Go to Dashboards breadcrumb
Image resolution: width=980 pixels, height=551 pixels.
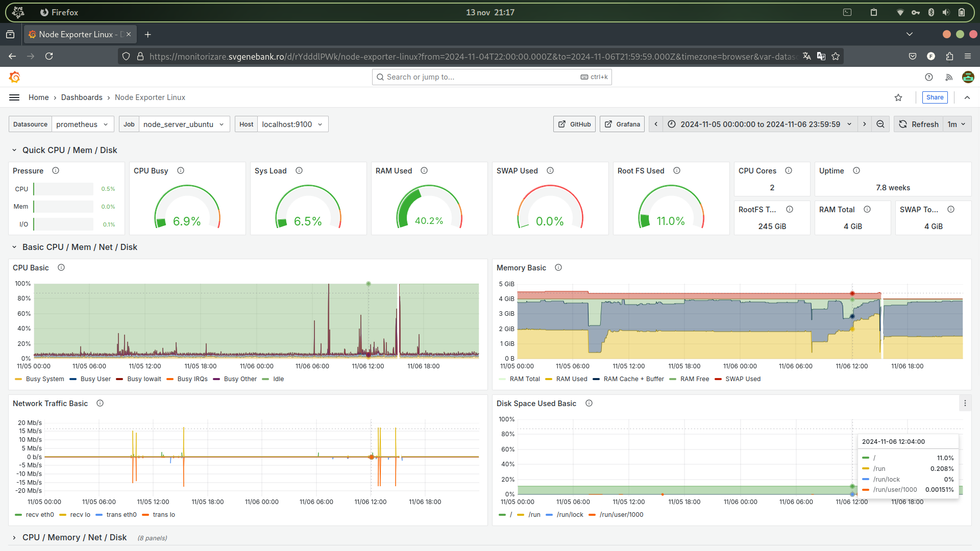click(x=82, y=97)
